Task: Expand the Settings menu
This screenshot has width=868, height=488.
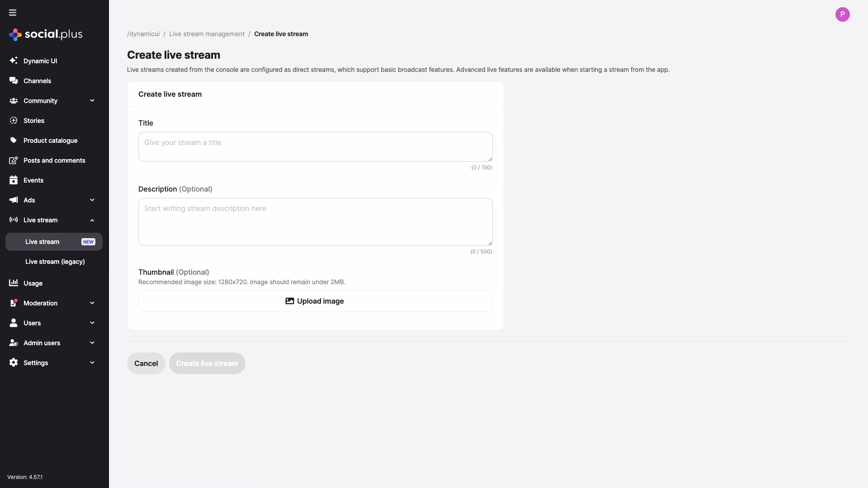Action: coord(92,363)
